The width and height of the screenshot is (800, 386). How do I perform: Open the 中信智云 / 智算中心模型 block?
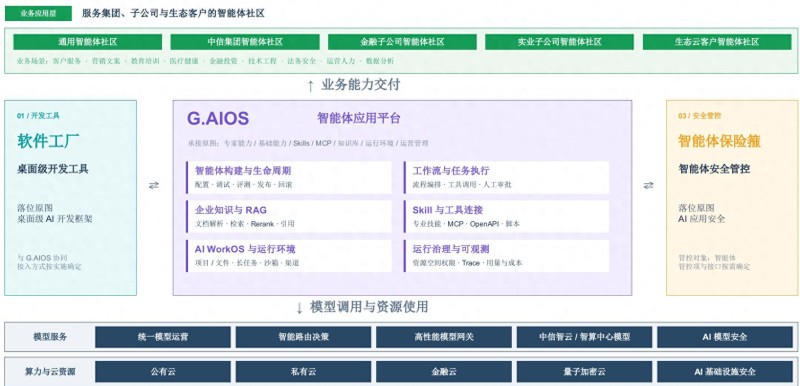point(585,337)
